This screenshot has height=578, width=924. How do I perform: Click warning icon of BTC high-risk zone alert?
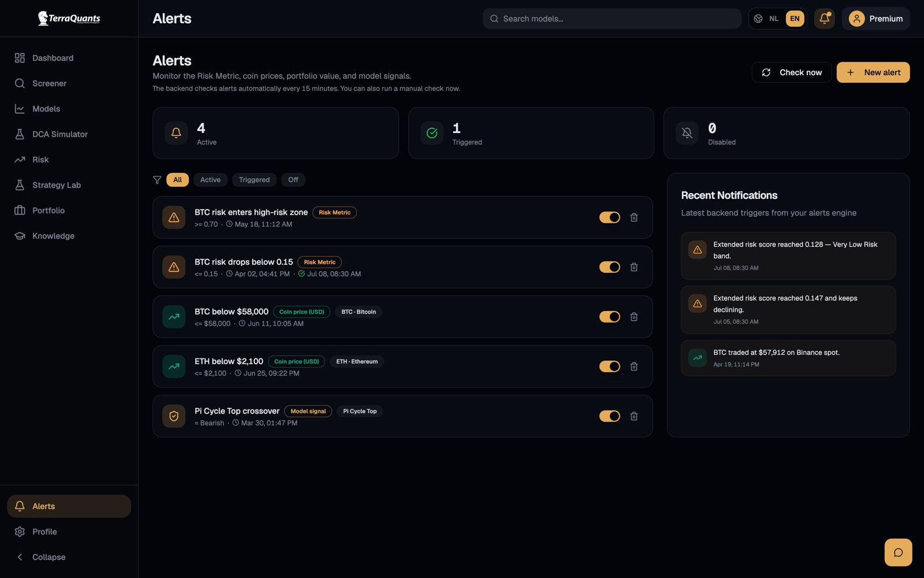174,217
